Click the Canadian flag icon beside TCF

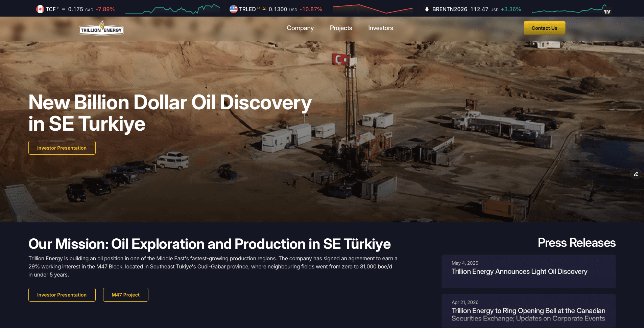[x=40, y=9]
